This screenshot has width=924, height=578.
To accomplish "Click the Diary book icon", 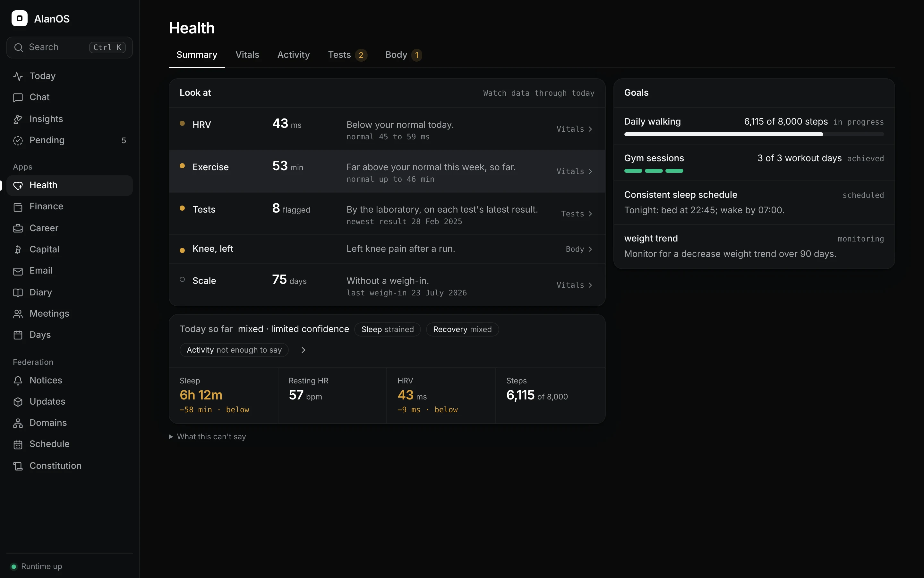I will (x=18, y=293).
